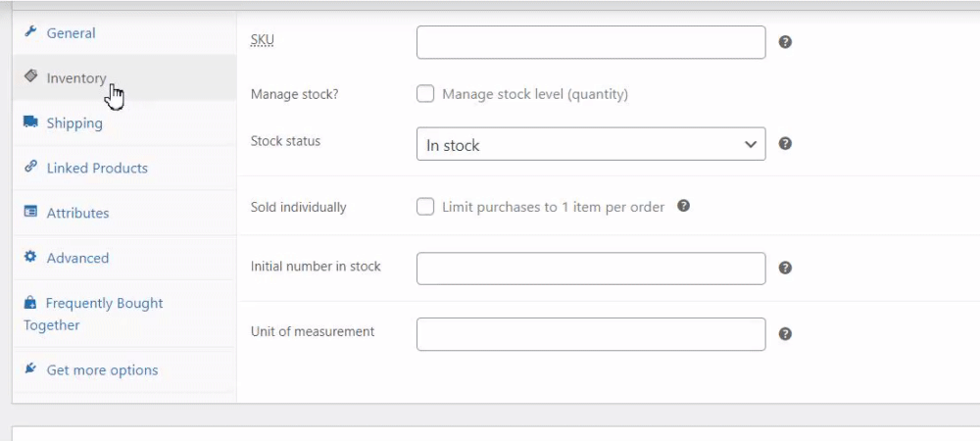Click the help icon next to Stock status
980x441 pixels.
coord(785,143)
